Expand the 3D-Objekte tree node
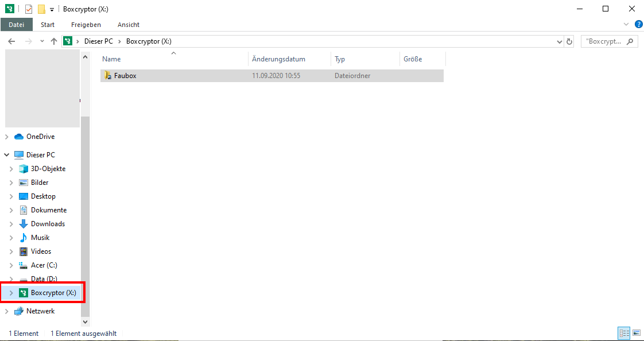 [x=11, y=169]
